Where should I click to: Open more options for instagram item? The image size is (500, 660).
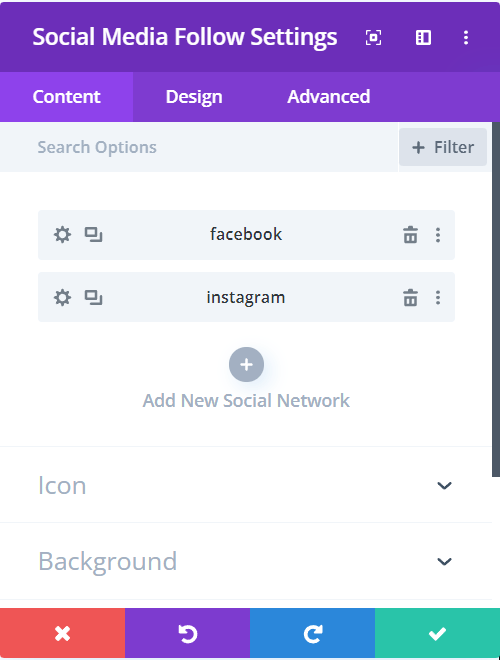click(x=438, y=298)
